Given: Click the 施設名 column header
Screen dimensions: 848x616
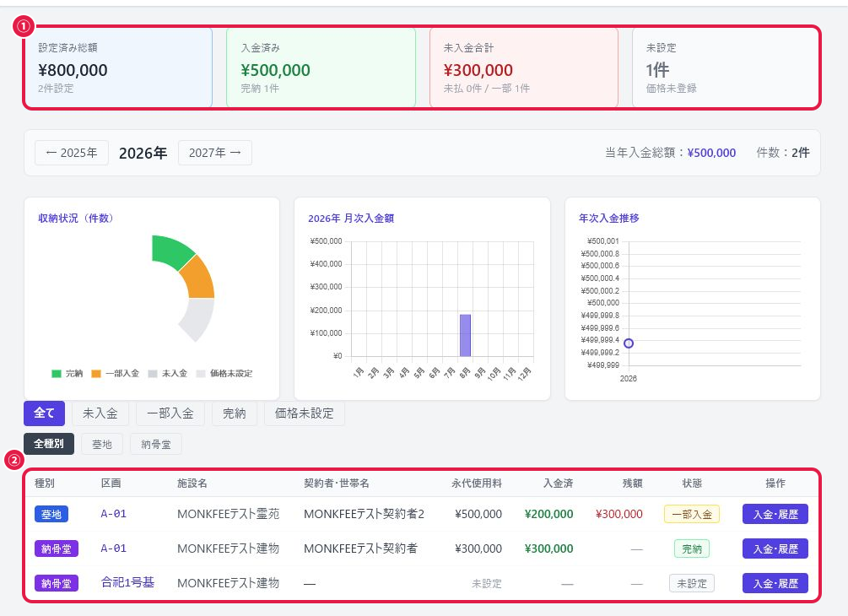Looking at the screenshot, I should [x=192, y=483].
